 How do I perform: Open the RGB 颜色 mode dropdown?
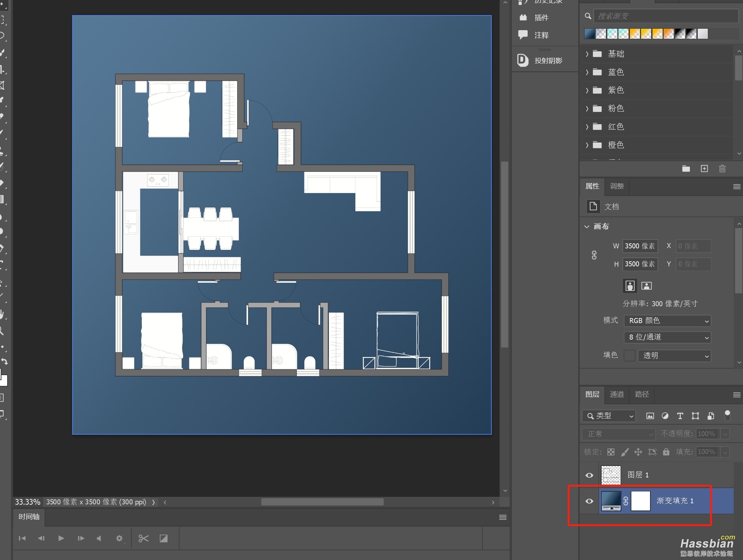pyautogui.click(x=667, y=321)
